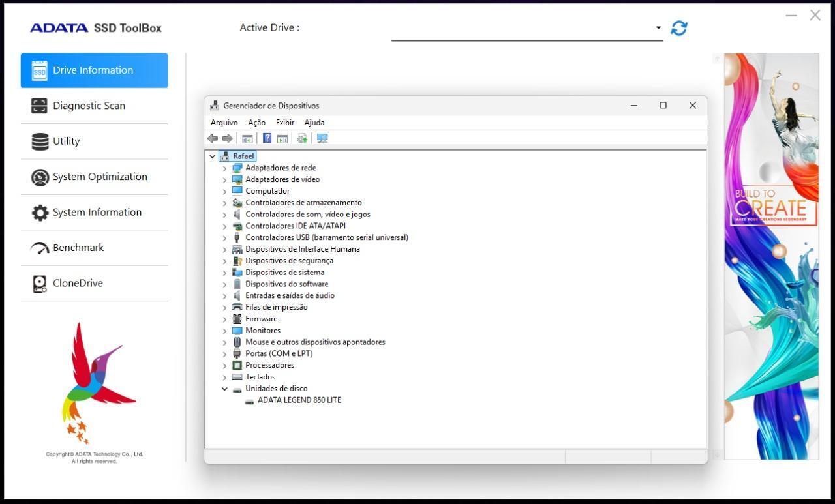Maximize the Gerenciador de Dispositivos window
The image size is (835, 504).
[x=663, y=106]
